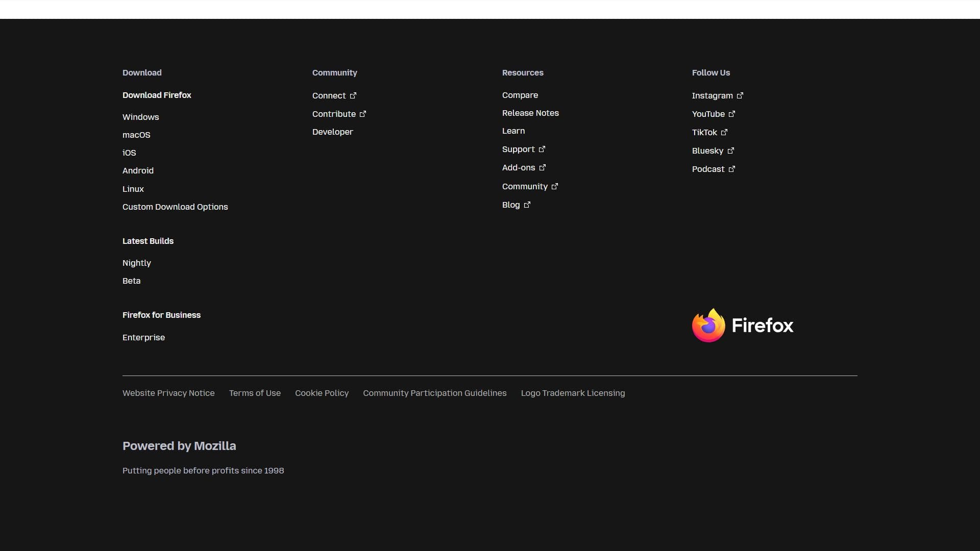Click the external-link icon beside Instagram
This screenshot has height=551, width=980.
[740, 95]
